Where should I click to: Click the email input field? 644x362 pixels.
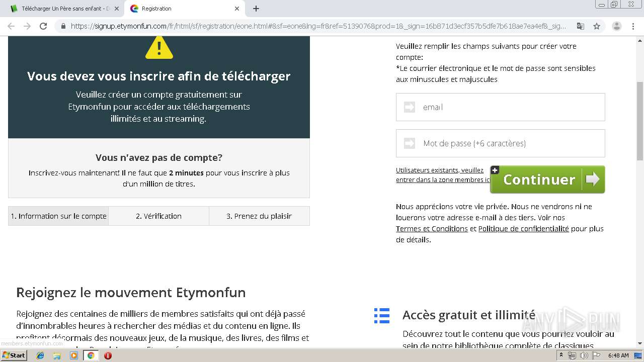[x=500, y=107]
